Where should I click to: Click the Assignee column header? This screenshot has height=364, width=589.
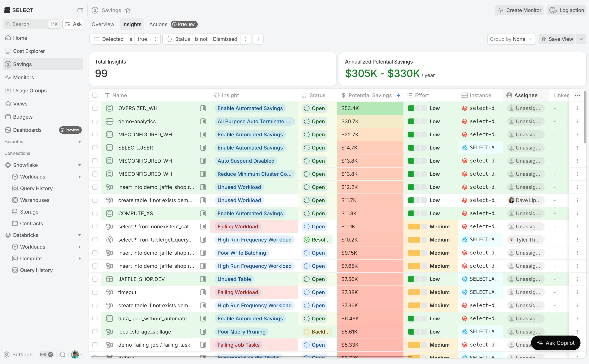pos(525,95)
